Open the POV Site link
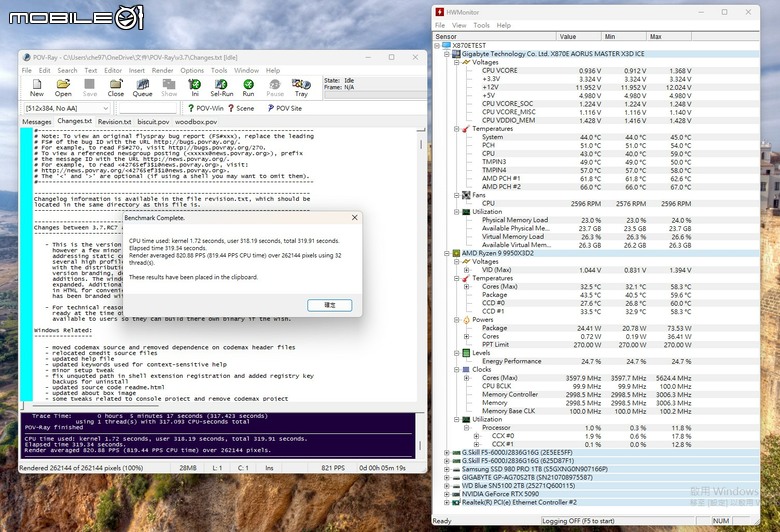The height and width of the screenshot is (532, 780). coord(285,108)
